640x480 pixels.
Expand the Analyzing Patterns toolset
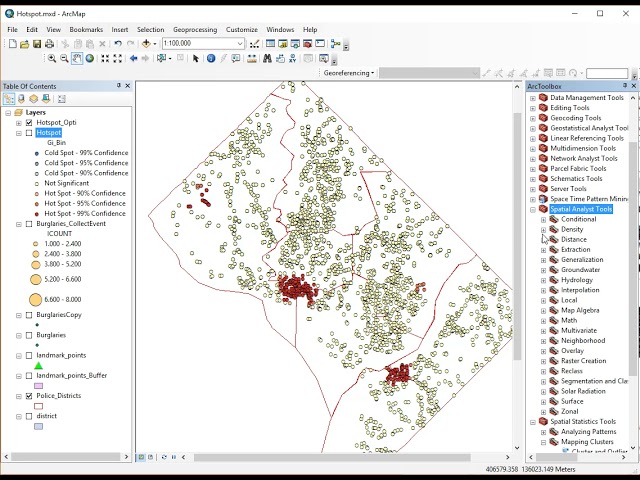[543, 432]
